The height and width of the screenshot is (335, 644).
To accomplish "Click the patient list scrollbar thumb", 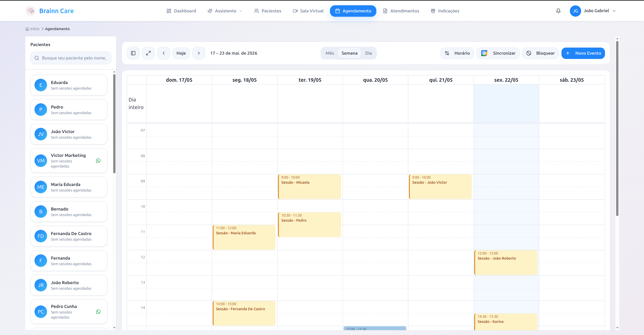I will [114, 124].
